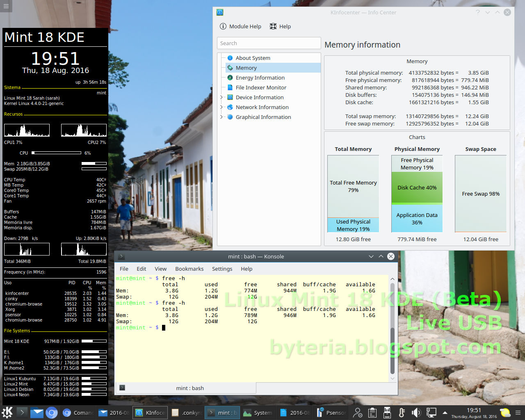Open the weather widget in the tray
This screenshot has height=420, width=525.
(505, 413)
